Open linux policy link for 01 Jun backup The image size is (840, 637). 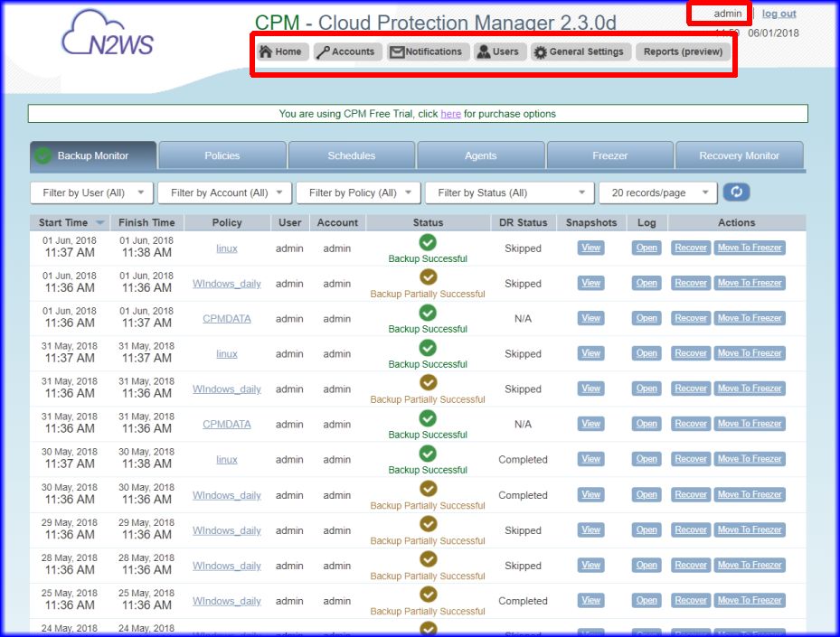[x=227, y=248]
